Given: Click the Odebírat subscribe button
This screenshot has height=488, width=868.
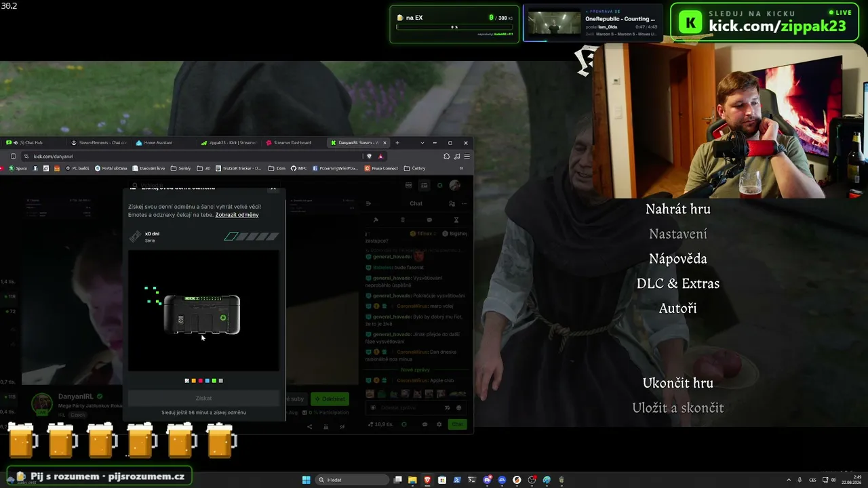Looking at the screenshot, I should tap(330, 399).
